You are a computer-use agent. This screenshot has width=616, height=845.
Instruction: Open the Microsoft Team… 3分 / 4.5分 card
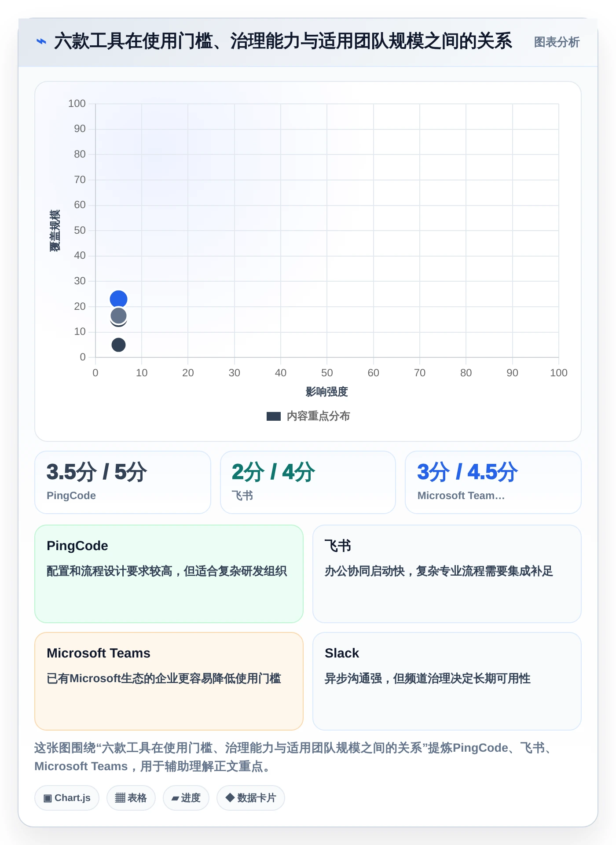click(x=493, y=482)
